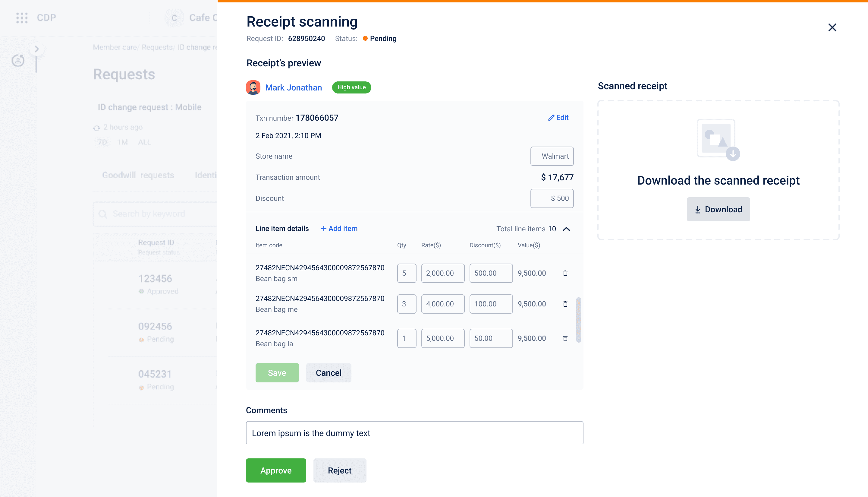Collapse the line item details chevron
Image resolution: width=868 pixels, height=497 pixels.
pos(567,229)
